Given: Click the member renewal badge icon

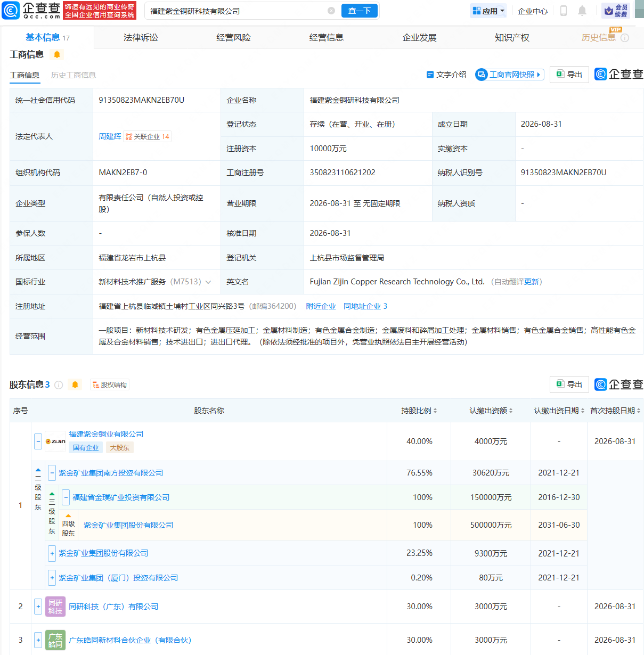Looking at the screenshot, I should 616,11.
